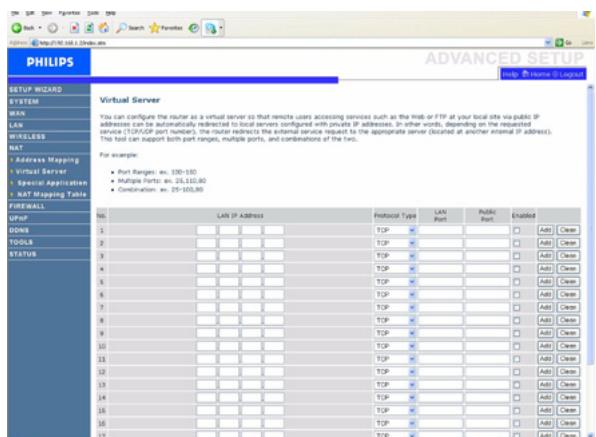Click the Help link in router header
The height and width of the screenshot is (437, 596).
click(510, 74)
